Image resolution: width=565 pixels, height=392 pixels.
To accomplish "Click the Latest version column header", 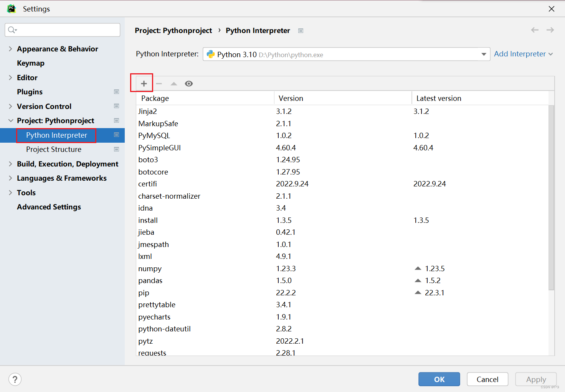I will [480, 98].
